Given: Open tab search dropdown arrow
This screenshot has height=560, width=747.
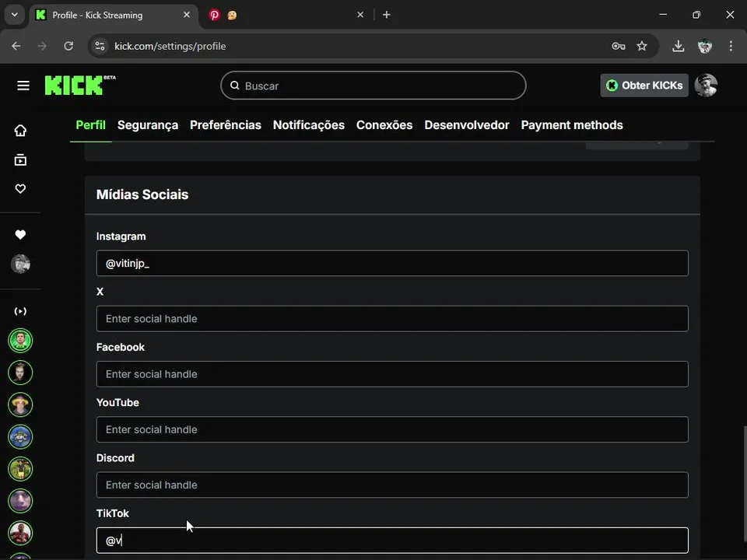Looking at the screenshot, I should coord(15,15).
